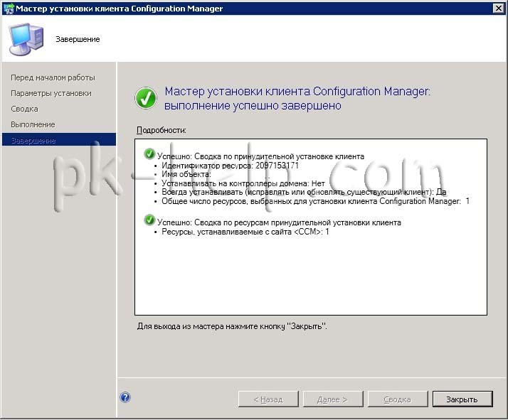Screen dimensions: 508x420
Task: Close the wizard window with X
Action: coord(499,8)
